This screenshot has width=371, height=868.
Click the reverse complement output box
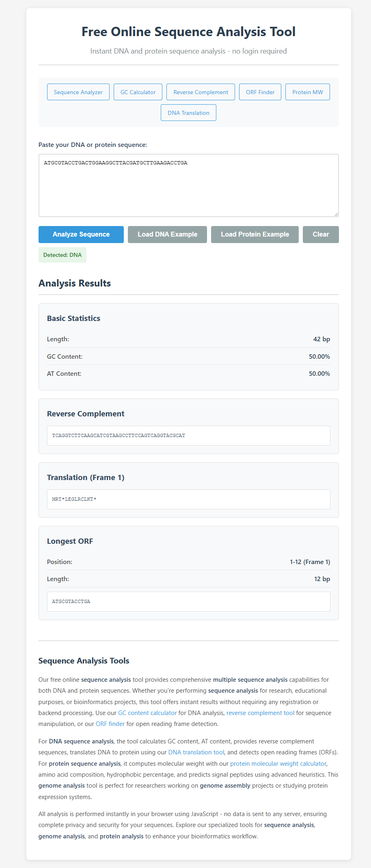[x=188, y=435]
